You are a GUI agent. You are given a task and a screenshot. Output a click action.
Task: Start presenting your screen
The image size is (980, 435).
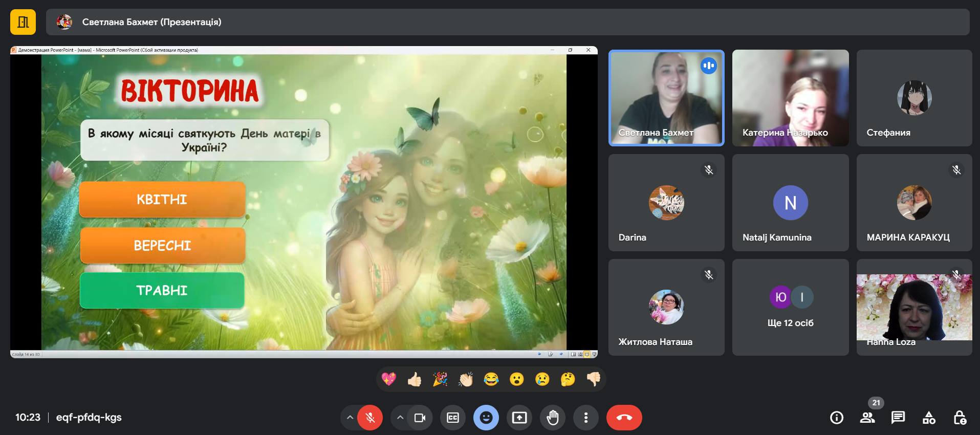pyautogui.click(x=519, y=418)
